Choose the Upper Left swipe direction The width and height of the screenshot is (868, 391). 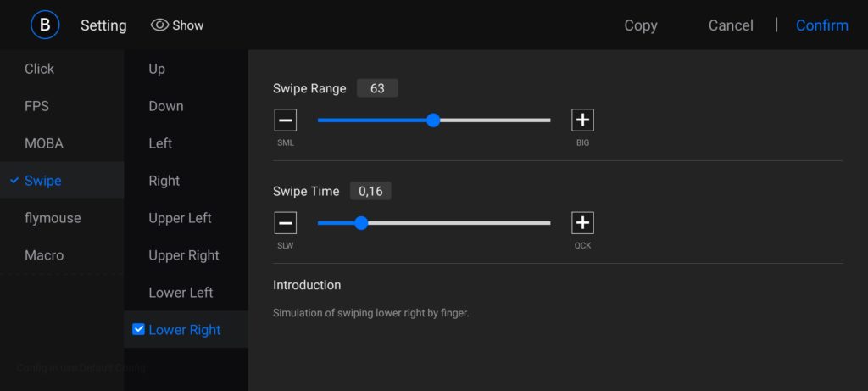[x=180, y=218]
